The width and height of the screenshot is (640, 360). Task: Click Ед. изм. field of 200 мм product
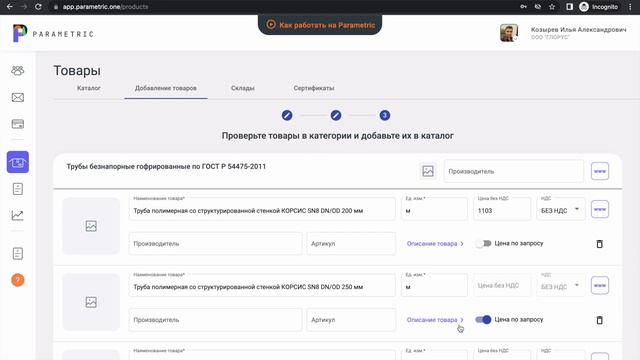pyautogui.click(x=434, y=209)
